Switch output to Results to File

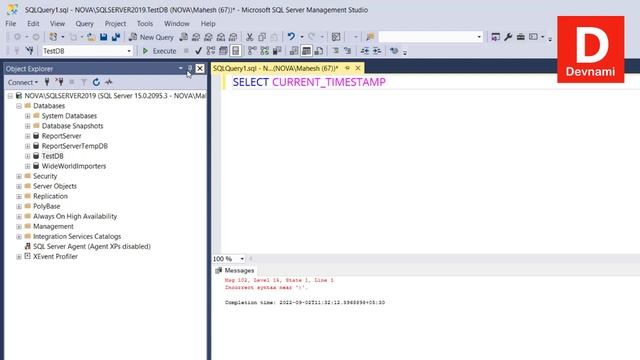point(319,51)
